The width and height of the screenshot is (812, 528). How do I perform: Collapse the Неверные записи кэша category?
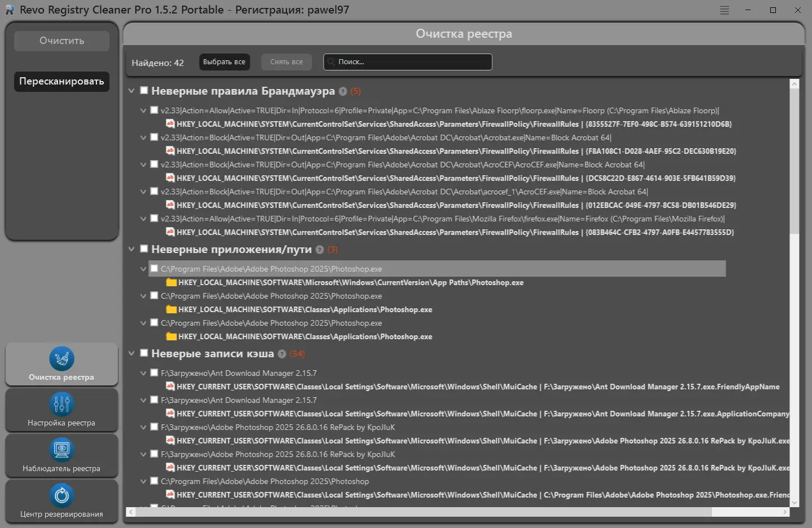131,353
